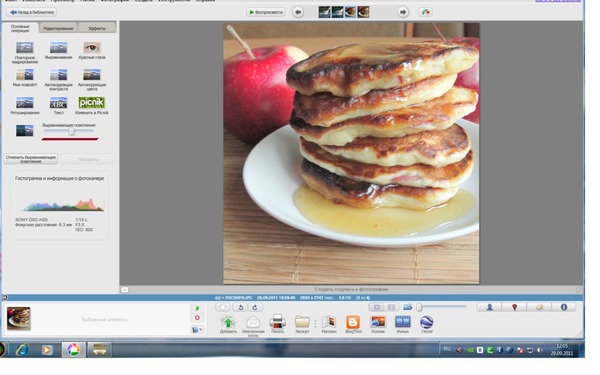Toggle the star favorite button

(x=223, y=307)
